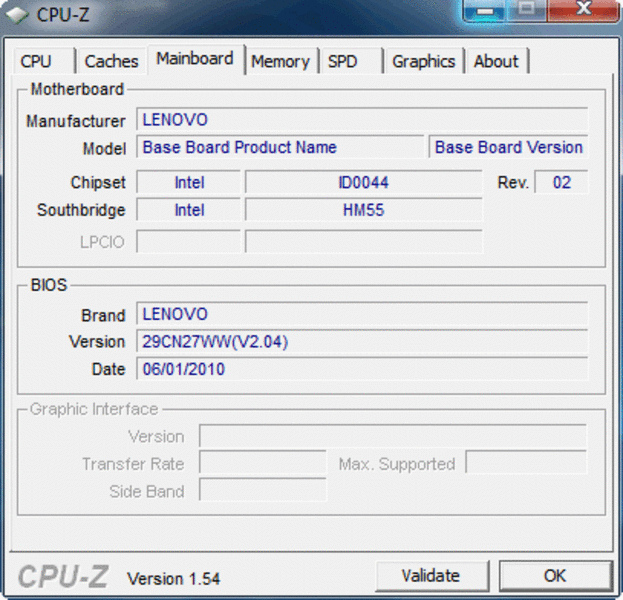The image size is (623, 600).
Task: Select the Southbridge Intel vendor field
Action: [189, 210]
